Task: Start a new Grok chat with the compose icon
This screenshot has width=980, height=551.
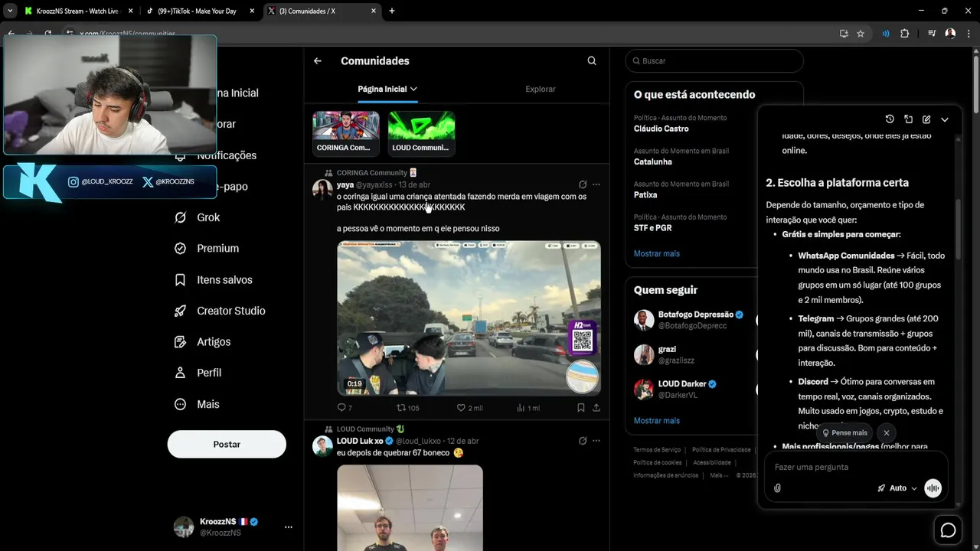Action: point(926,119)
